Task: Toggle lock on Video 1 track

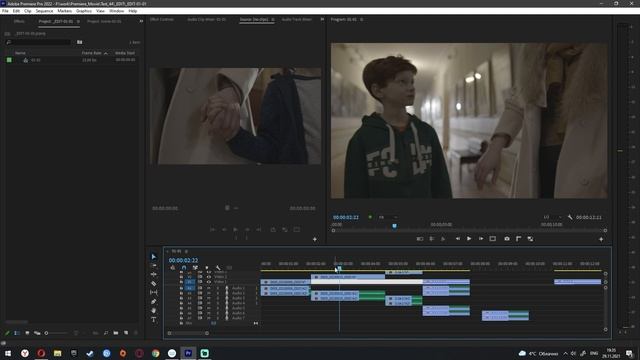Action: coord(181,282)
